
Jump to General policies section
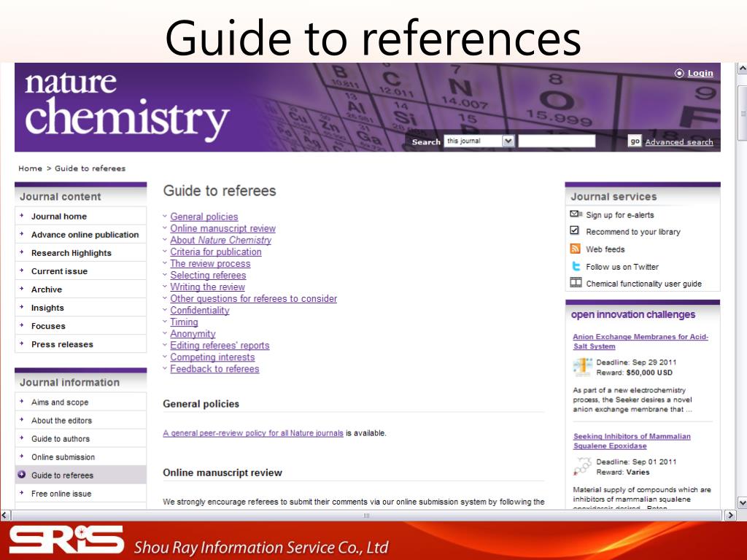click(204, 217)
